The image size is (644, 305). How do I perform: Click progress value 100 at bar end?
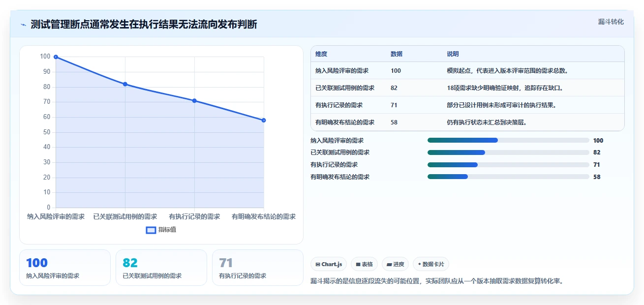tap(598, 141)
